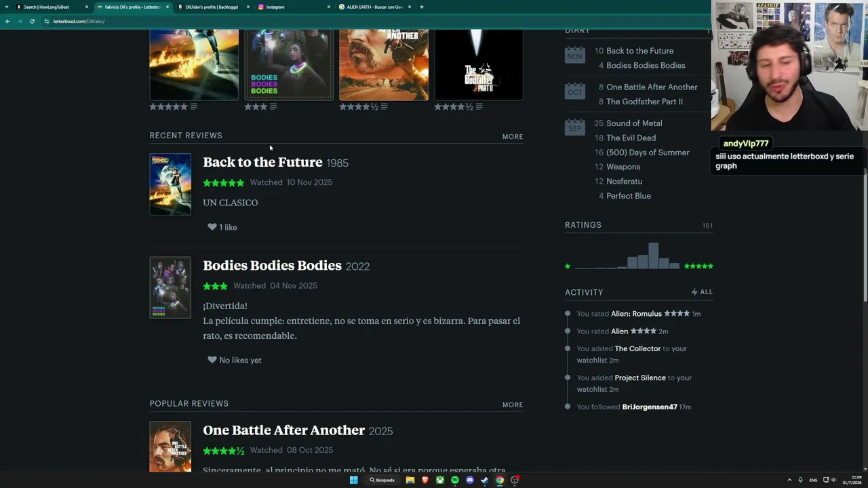The width and height of the screenshot is (868, 488).
Task: Open the One Battle After Another review title
Action: (283, 430)
